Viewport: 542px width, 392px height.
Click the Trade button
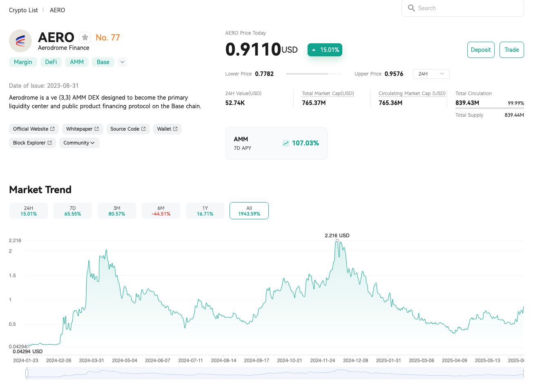(511, 50)
